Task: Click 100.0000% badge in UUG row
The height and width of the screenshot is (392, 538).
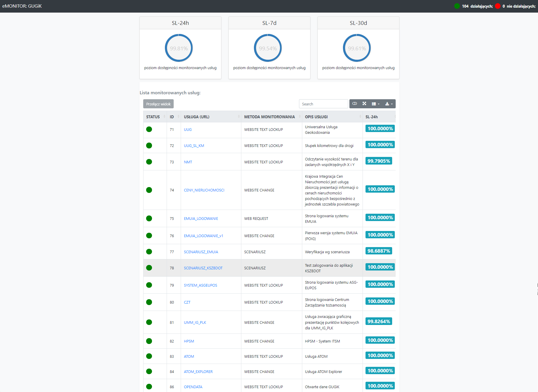Action: [x=380, y=129]
